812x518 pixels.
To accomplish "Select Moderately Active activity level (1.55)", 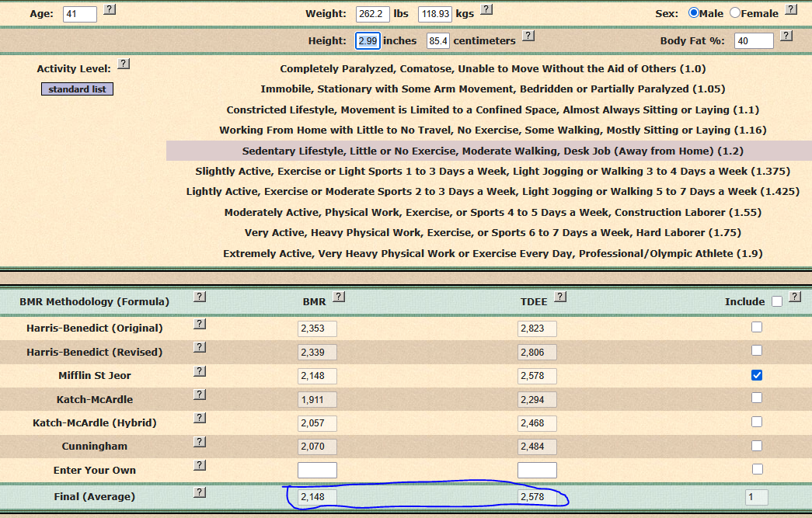I will [493, 212].
